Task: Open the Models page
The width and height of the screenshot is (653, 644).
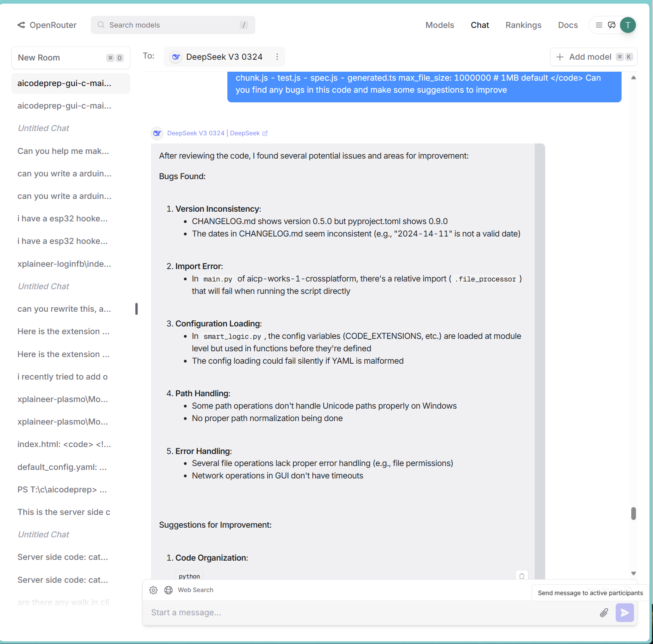Action: point(440,25)
